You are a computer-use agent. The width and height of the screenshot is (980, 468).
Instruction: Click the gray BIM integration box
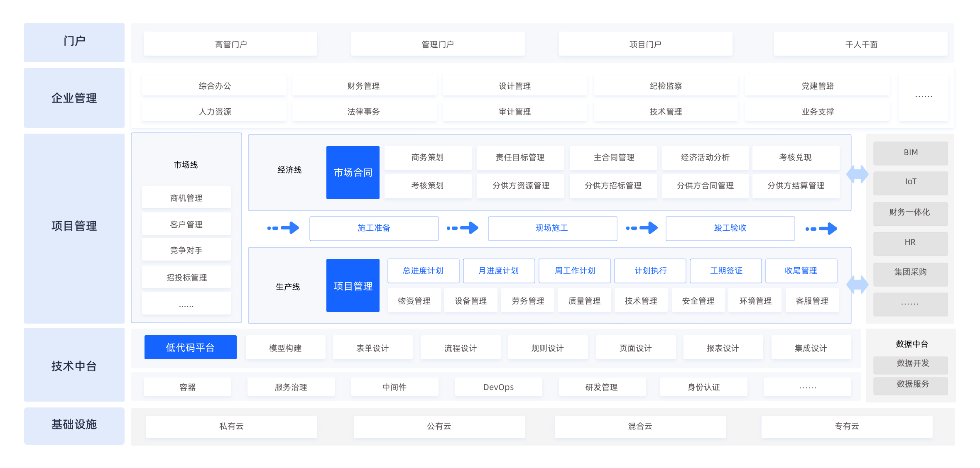click(911, 153)
